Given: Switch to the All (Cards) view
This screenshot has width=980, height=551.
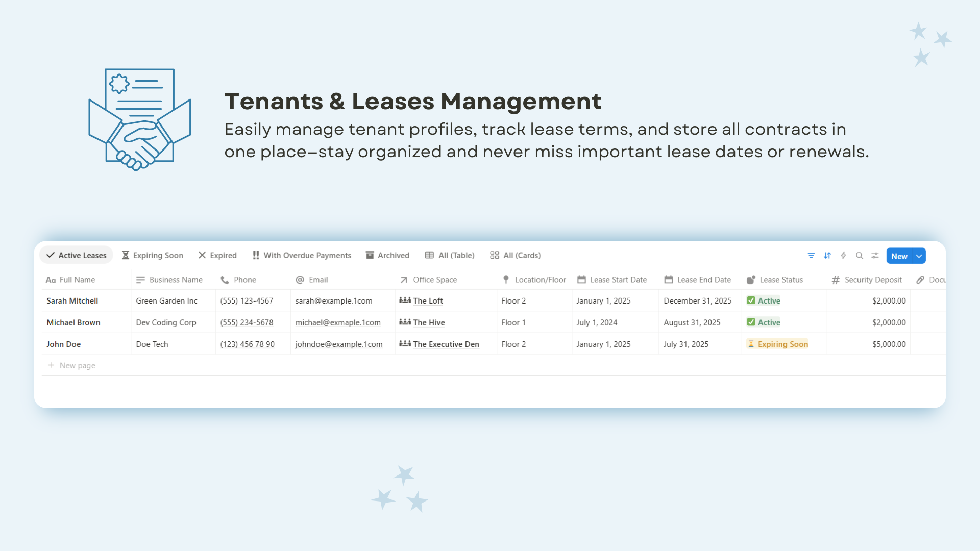Looking at the screenshot, I should tap(516, 255).
